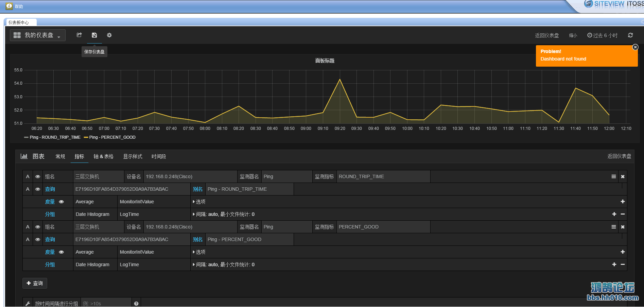Toggle 度量 eye in PERCENT_GOOD query
The image size is (644, 307).
[61, 252]
